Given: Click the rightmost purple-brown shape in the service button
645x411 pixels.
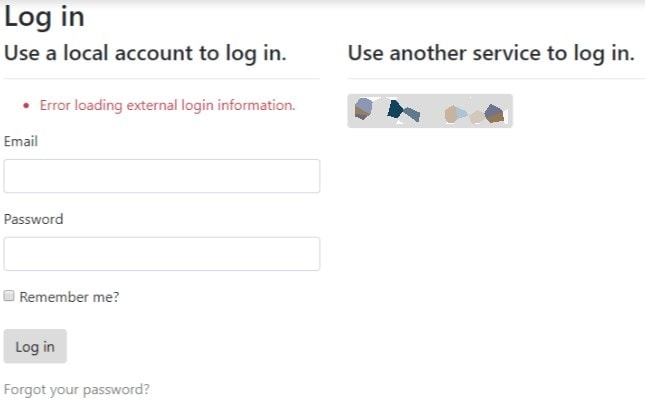Looking at the screenshot, I should pyautogui.click(x=493, y=113).
